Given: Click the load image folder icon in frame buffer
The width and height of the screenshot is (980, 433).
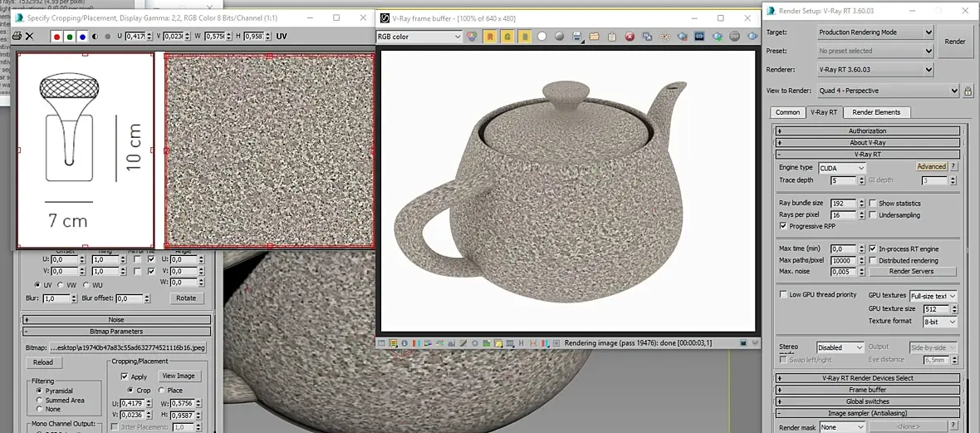Looking at the screenshot, I should pyautogui.click(x=595, y=37).
